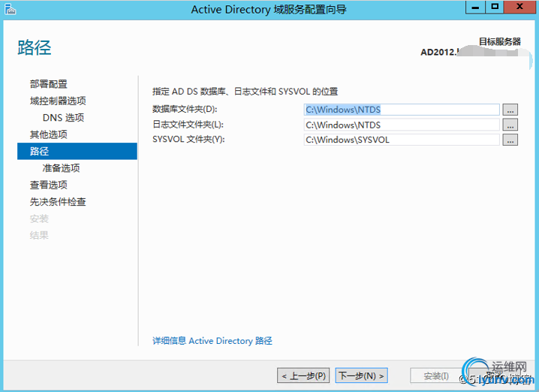Viewport: 539px width, 392px height.
Task: Click the log files folder path field
Action: coord(402,125)
